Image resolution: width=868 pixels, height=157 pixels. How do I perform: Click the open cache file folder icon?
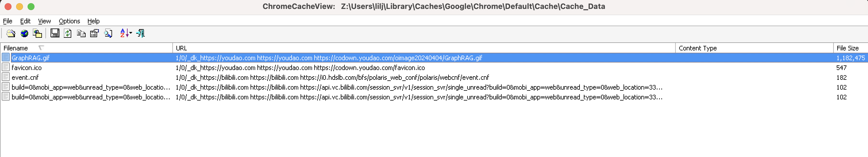[11, 33]
